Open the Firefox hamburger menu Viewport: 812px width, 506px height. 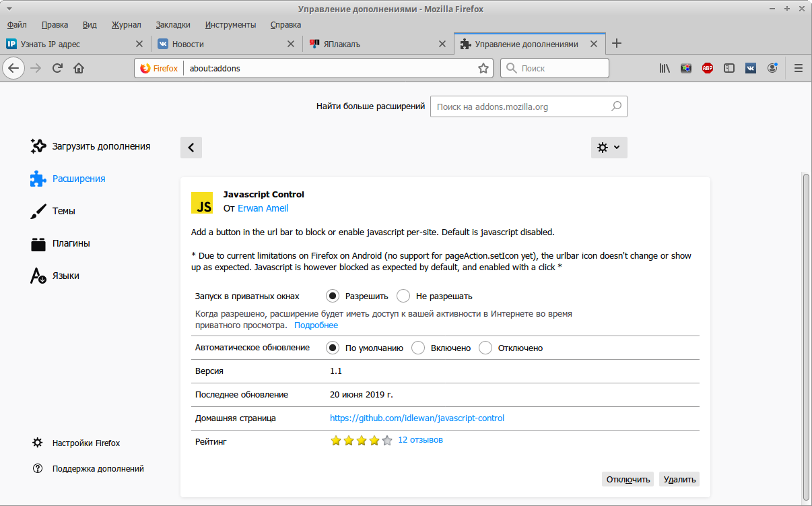click(799, 68)
